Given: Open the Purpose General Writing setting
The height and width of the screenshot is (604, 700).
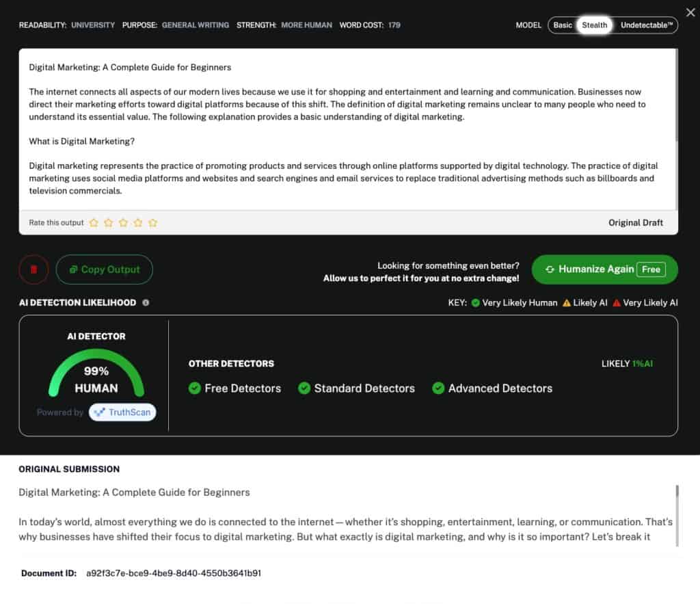Looking at the screenshot, I should (x=196, y=25).
